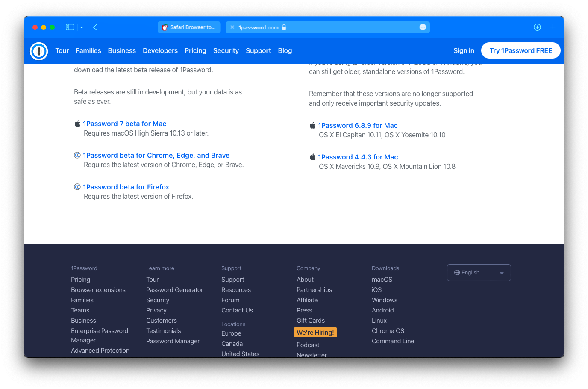Open Browser extensions footer link
588x389 pixels.
pyautogui.click(x=98, y=290)
